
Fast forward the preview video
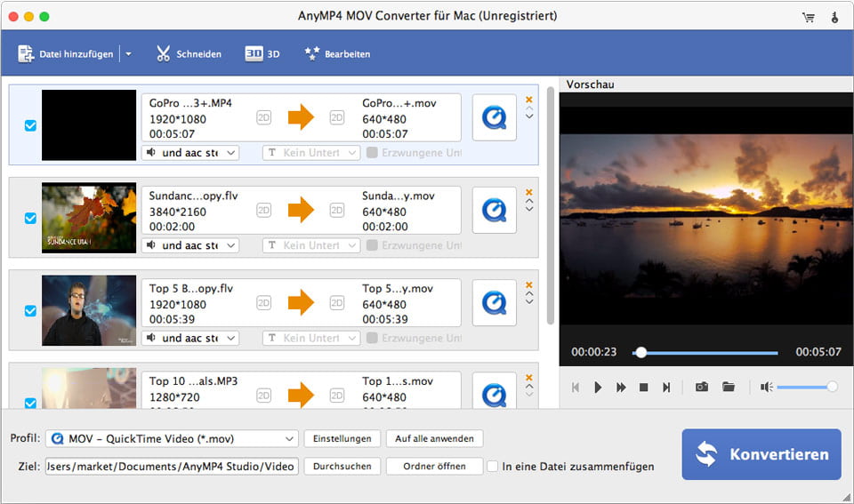coord(621,387)
